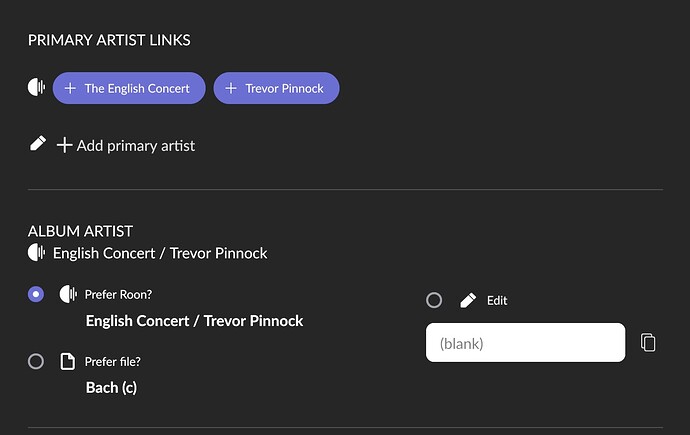Click the pencil icon beside Add primary artist

point(38,143)
